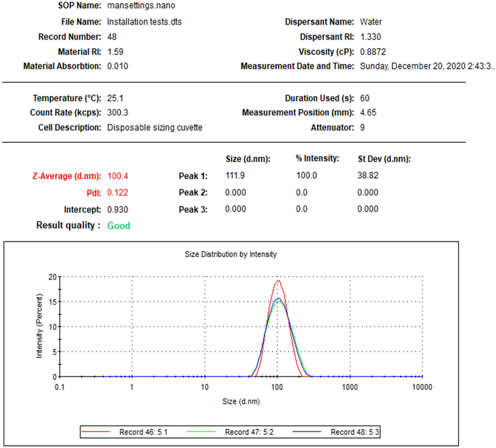Toggle the Z-Average (d.nm) highlighted value
Image resolution: width=496 pixels, height=448 pixels.
[x=117, y=176]
